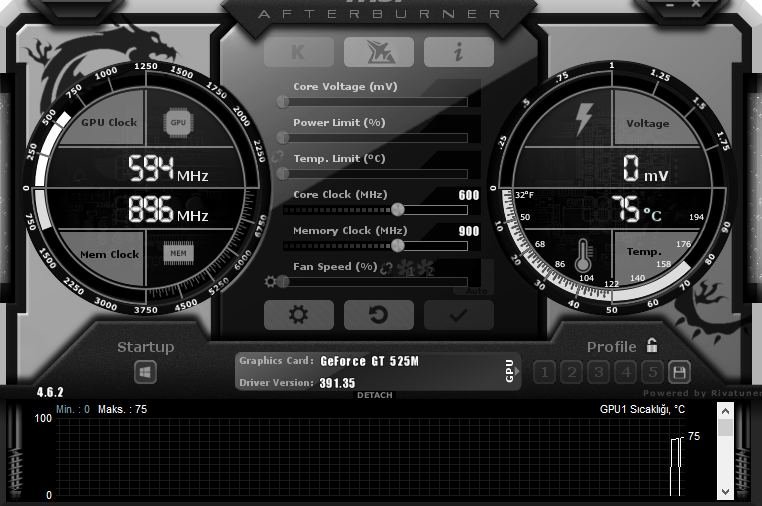This screenshot has height=506, width=762.
Task: Close the Afterburner window
Action: pyautogui.click(x=696, y=3)
